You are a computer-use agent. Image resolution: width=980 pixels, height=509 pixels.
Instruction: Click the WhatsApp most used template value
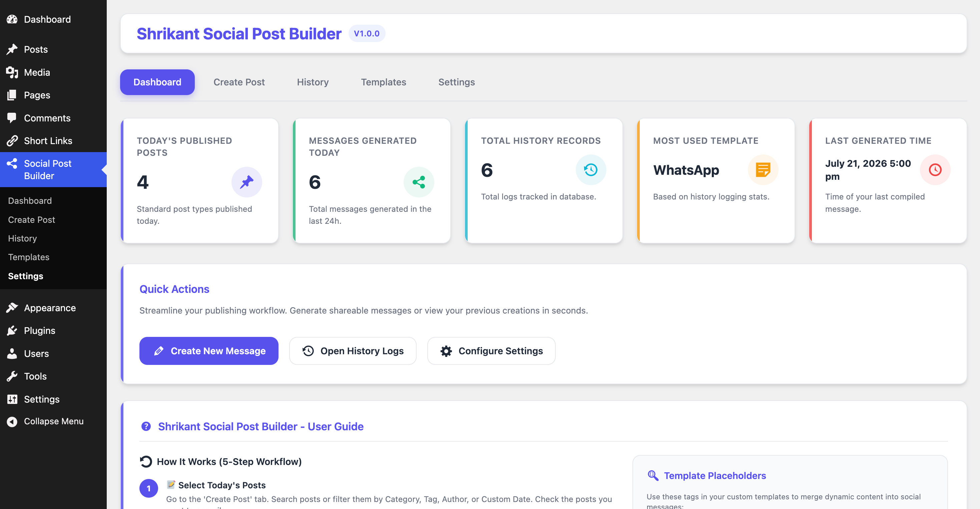686,170
